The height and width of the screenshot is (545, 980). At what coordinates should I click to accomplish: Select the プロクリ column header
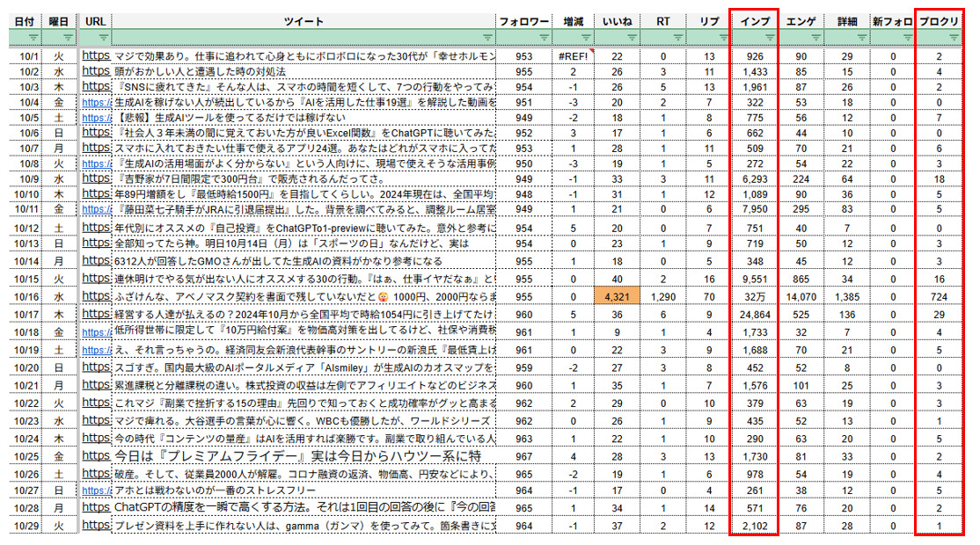click(939, 21)
